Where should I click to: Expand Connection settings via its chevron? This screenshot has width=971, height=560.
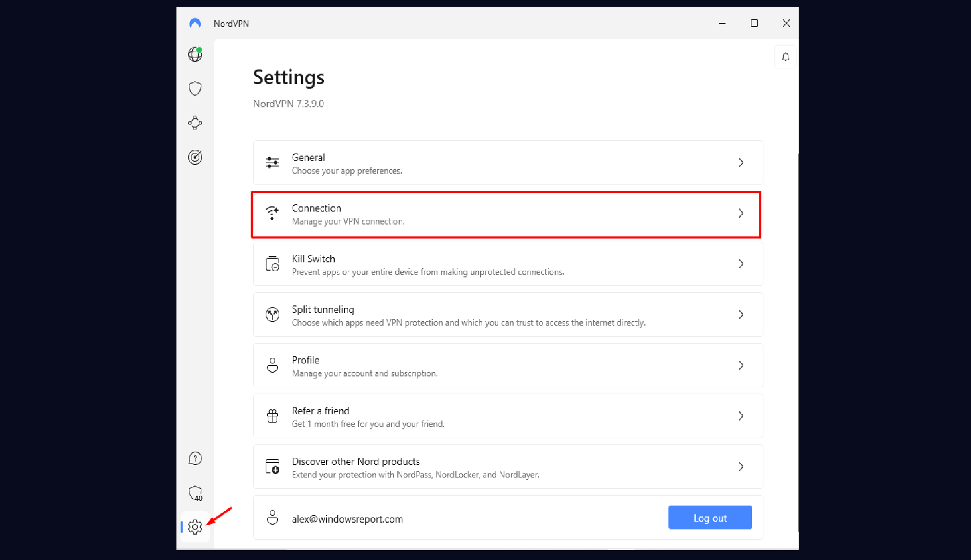pos(741,213)
